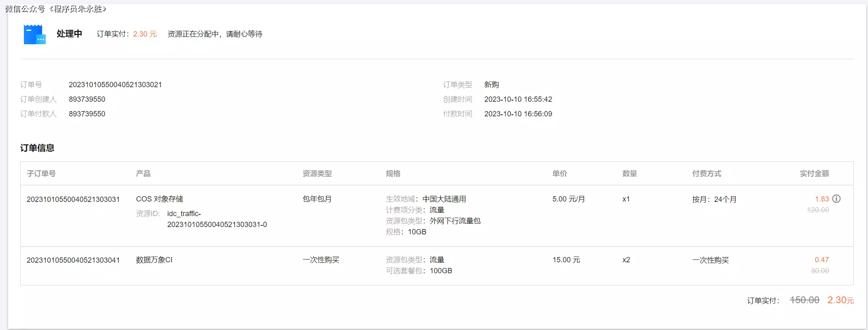Click the creation time 2023-10-10 16:55:42
This screenshot has width=868, height=330.
pos(518,99)
